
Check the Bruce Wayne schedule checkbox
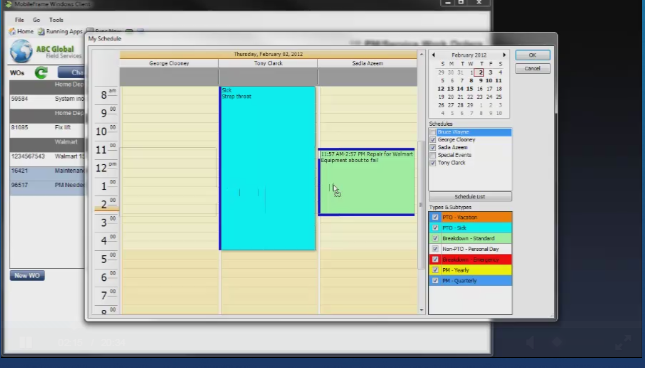click(x=432, y=132)
